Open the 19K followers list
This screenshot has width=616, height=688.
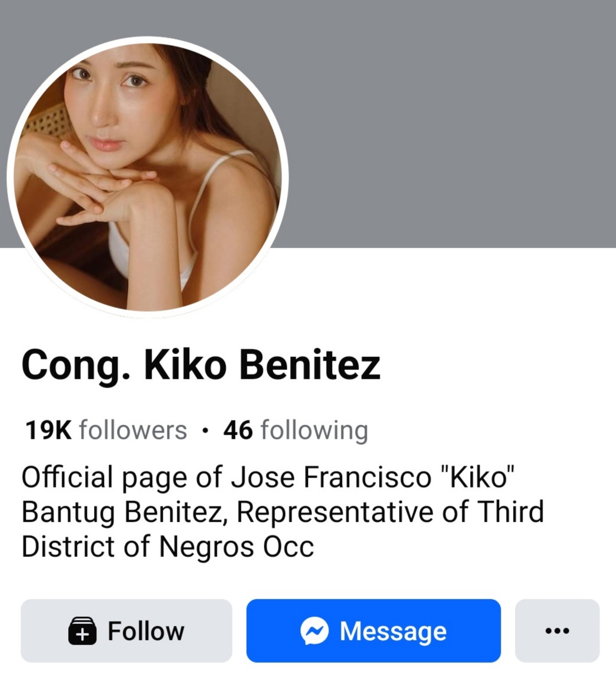106,430
